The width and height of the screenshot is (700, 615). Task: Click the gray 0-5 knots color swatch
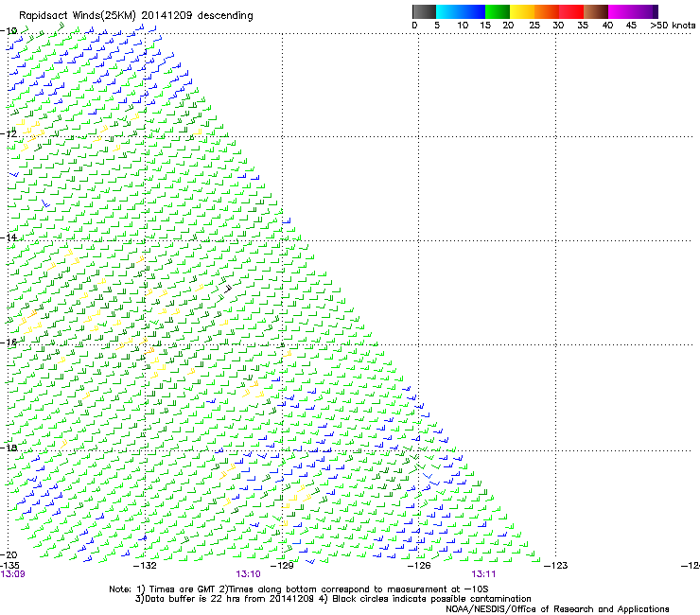coord(424,11)
